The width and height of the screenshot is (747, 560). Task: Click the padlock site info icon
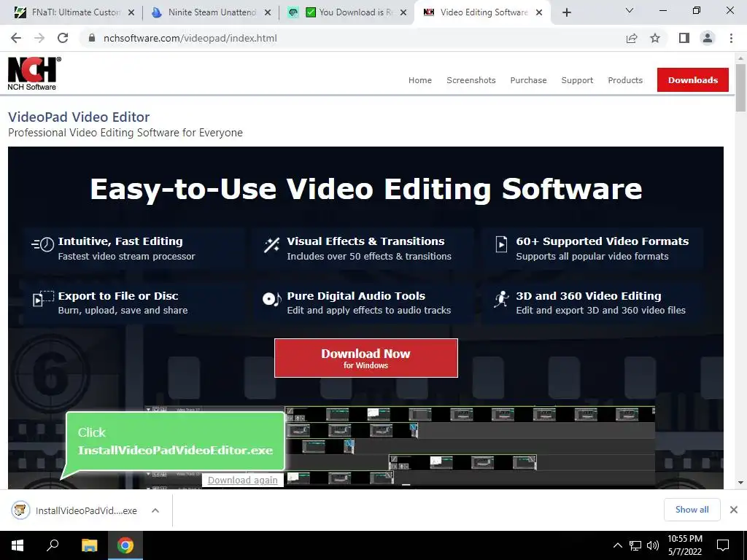point(91,38)
